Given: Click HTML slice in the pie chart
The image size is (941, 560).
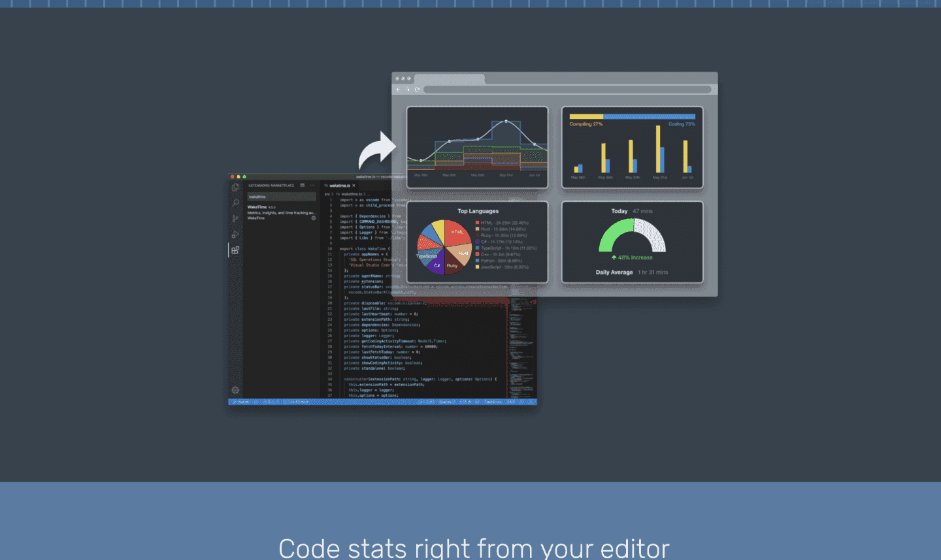Looking at the screenshot, I should pos(457,234).
